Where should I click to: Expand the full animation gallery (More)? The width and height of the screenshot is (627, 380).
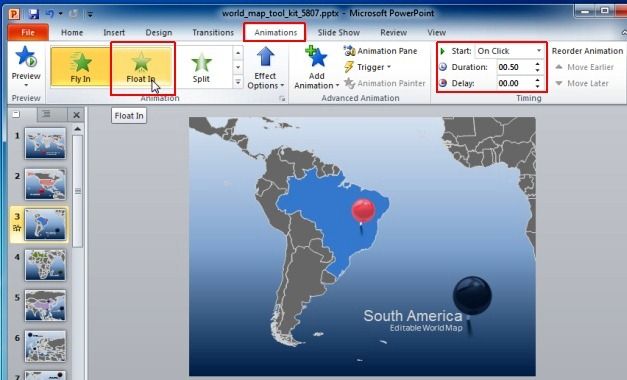point(238,82)
